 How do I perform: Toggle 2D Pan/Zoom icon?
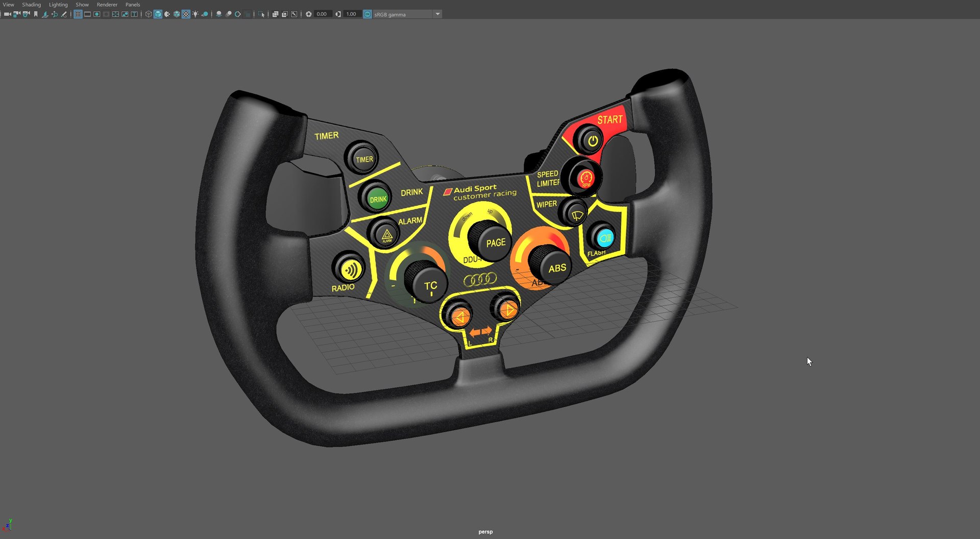(x=55, y=14)
